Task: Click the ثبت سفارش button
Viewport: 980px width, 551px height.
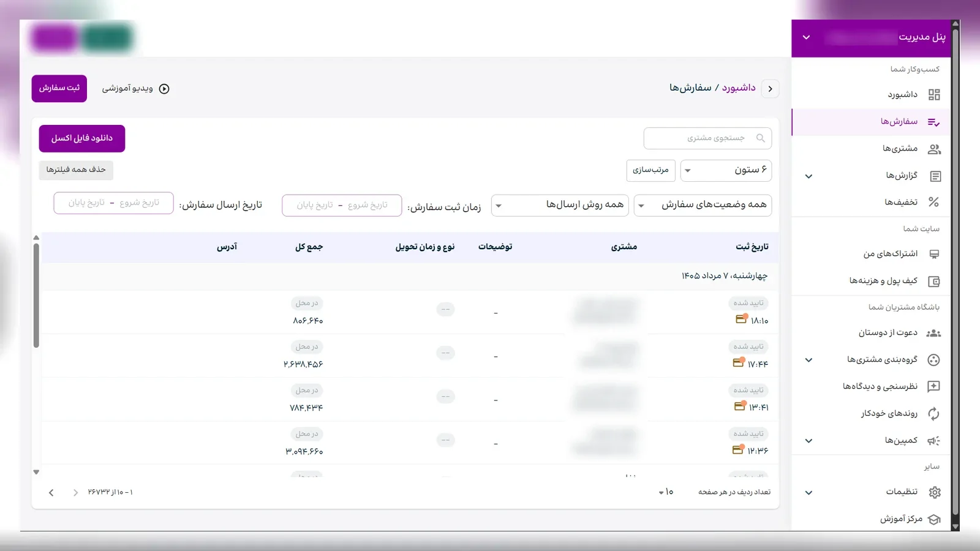Action: [59, 88]
